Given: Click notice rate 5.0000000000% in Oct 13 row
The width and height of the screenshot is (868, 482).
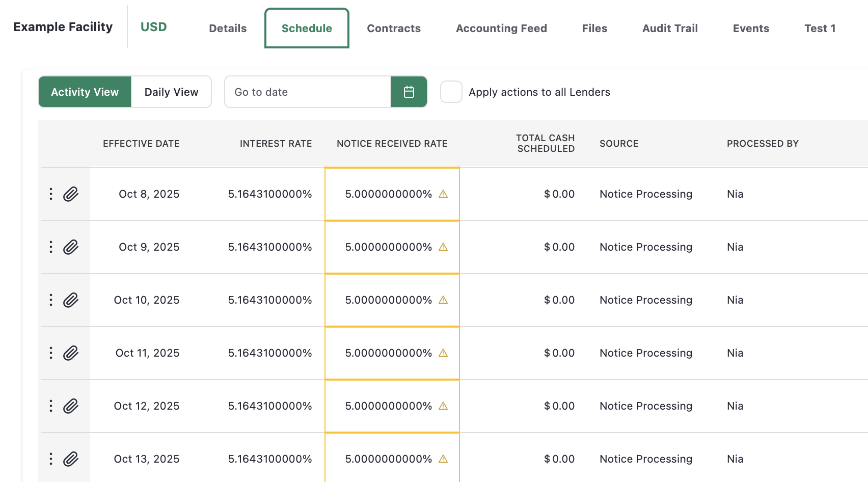Looking at the screenshot, I should (x=388, y=459).
